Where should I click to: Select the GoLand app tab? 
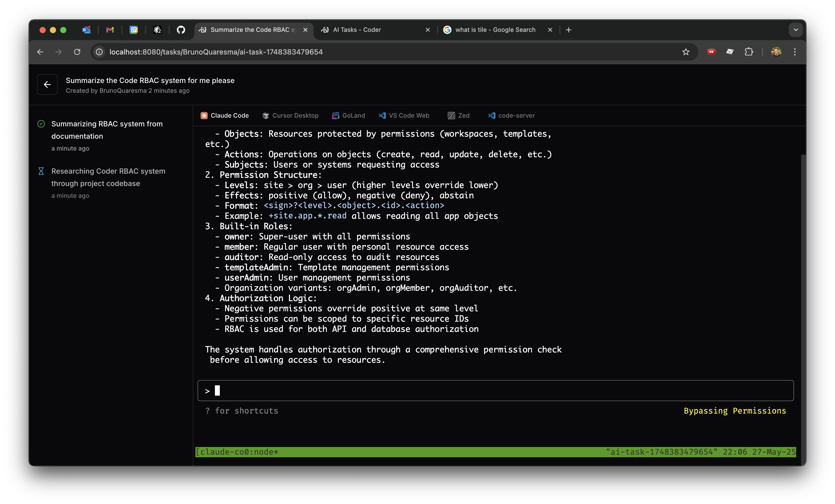[348, 116]
